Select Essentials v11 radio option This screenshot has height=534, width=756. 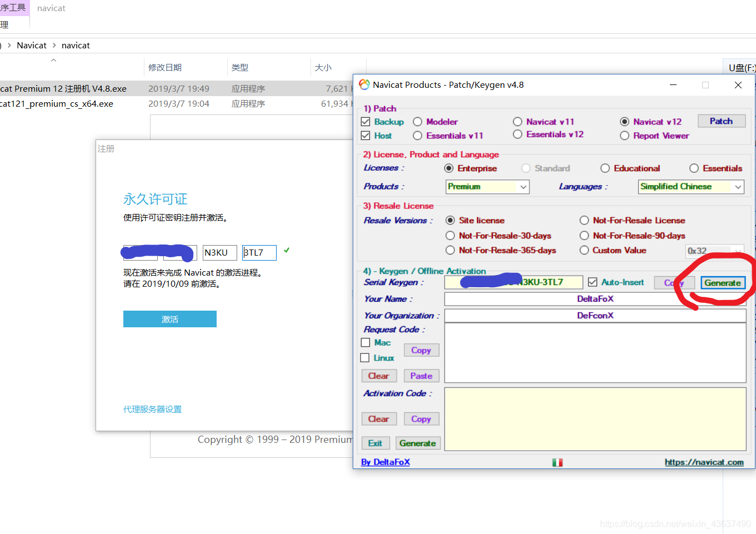(x=418, y=136)
